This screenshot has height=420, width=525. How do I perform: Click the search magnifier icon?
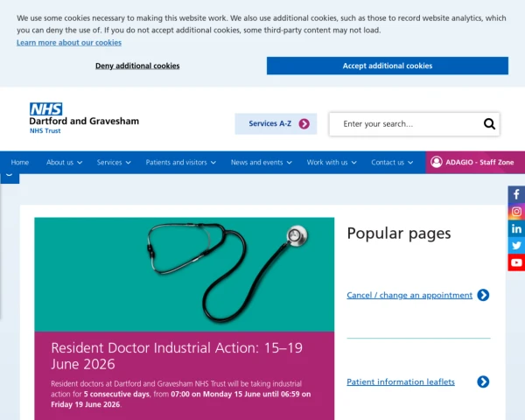489,124
